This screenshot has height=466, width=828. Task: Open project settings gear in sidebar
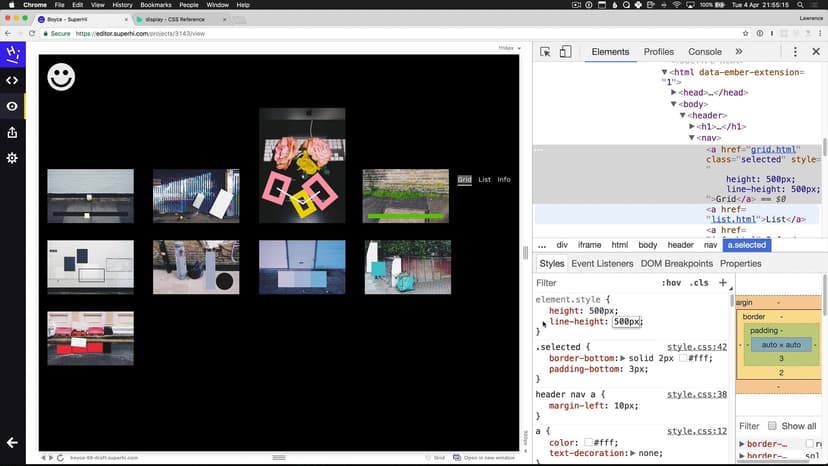click(x=12, y=158)
